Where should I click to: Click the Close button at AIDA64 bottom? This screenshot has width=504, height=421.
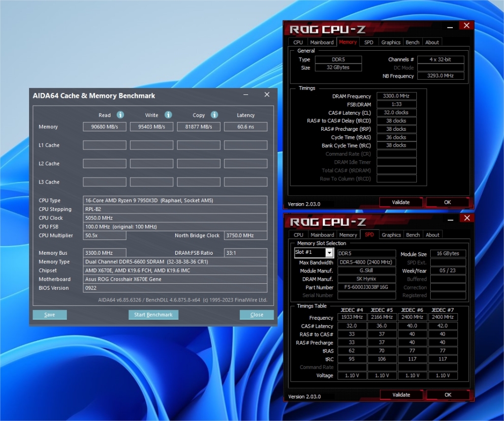[x=256, y=315]
